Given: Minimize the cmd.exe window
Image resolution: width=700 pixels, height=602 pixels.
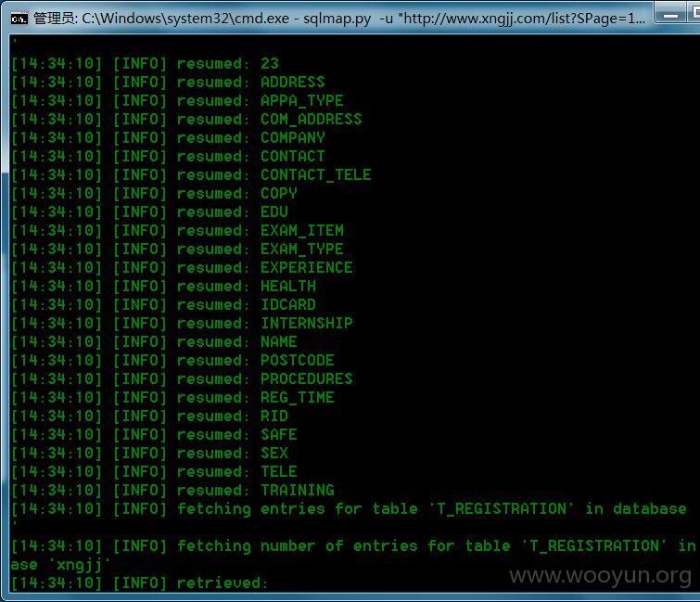Looking at the screenshot, I should [670, 15].
